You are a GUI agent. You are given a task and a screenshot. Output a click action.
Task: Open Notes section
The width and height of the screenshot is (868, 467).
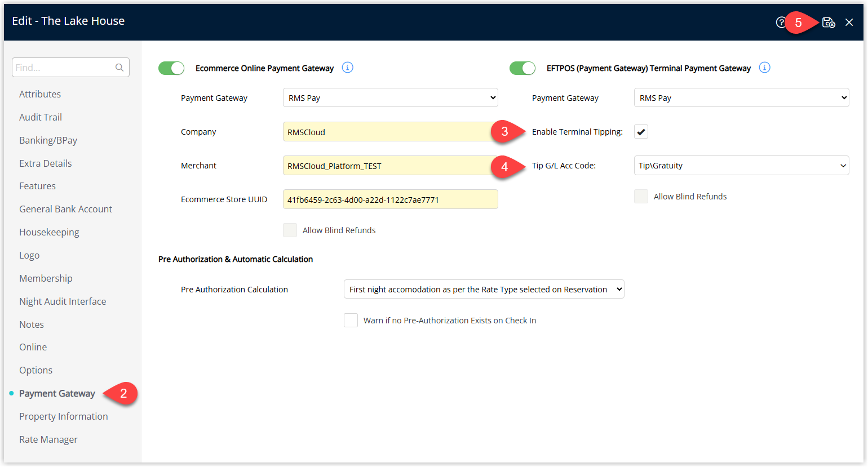[32, 324]
